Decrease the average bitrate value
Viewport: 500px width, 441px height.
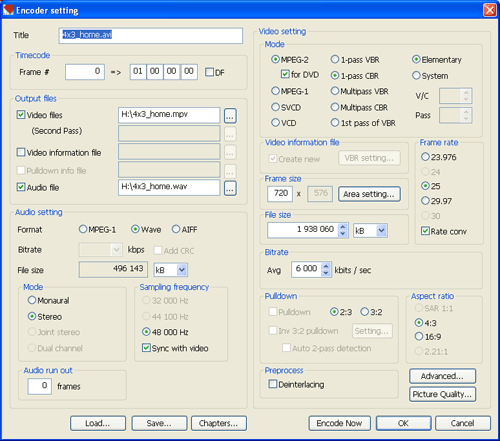point(326,273)
